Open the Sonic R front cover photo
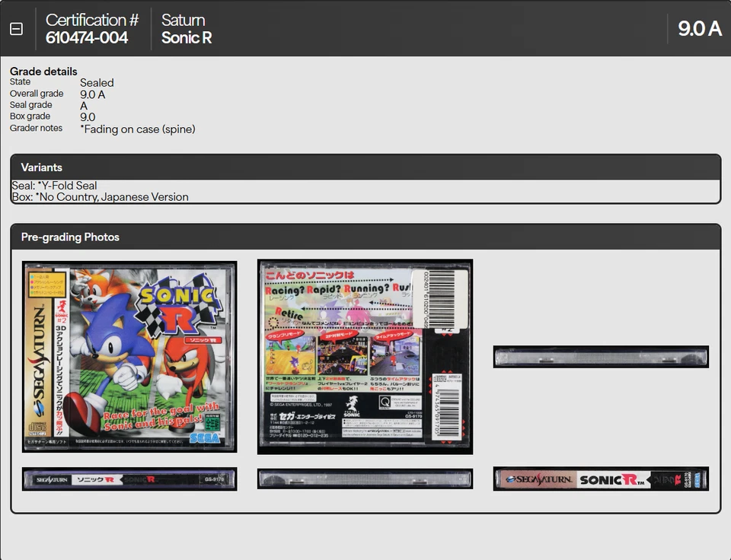 pos(129,356)
